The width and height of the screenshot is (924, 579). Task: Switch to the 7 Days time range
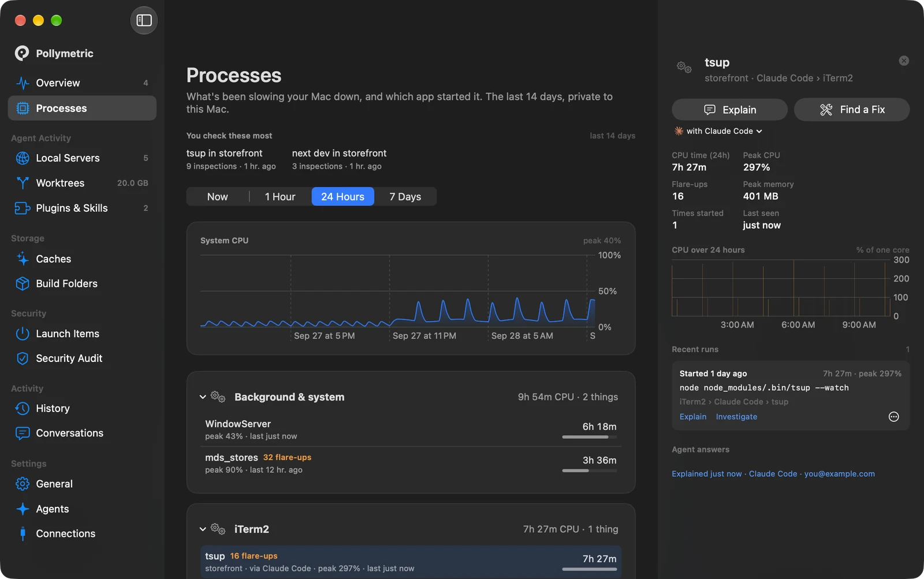click(405, 197)
